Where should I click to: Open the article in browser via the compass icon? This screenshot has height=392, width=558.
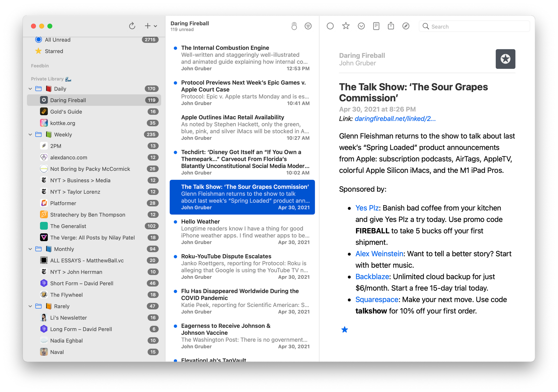pos(406,26)
